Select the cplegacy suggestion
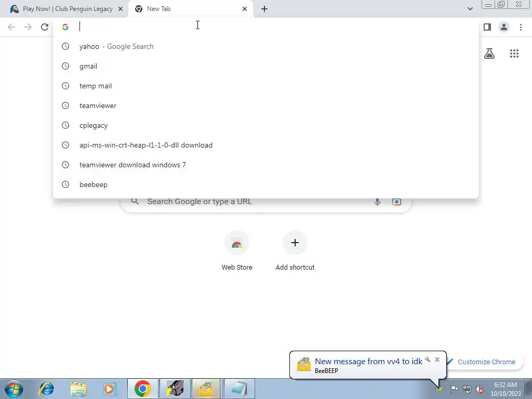Image resolution: width=532 pixels, height=399 pixels. click(x=266, y=125)
